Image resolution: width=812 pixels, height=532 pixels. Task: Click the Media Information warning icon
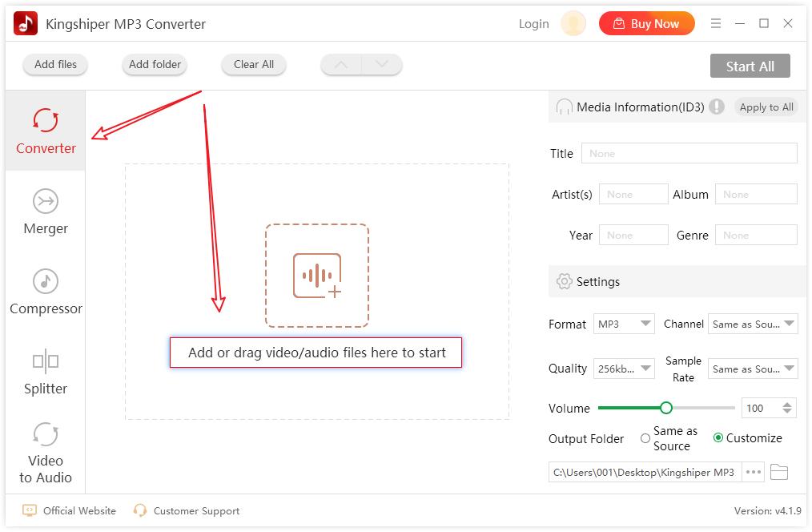(x=717, y=107)
